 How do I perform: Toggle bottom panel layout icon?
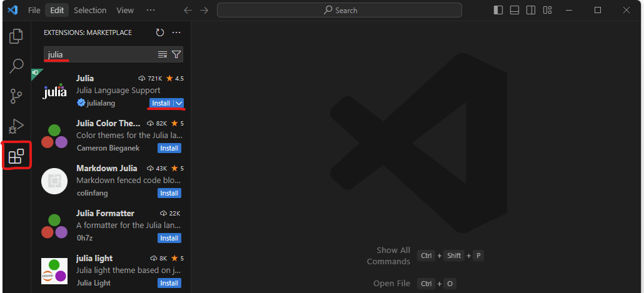[515, 10]
